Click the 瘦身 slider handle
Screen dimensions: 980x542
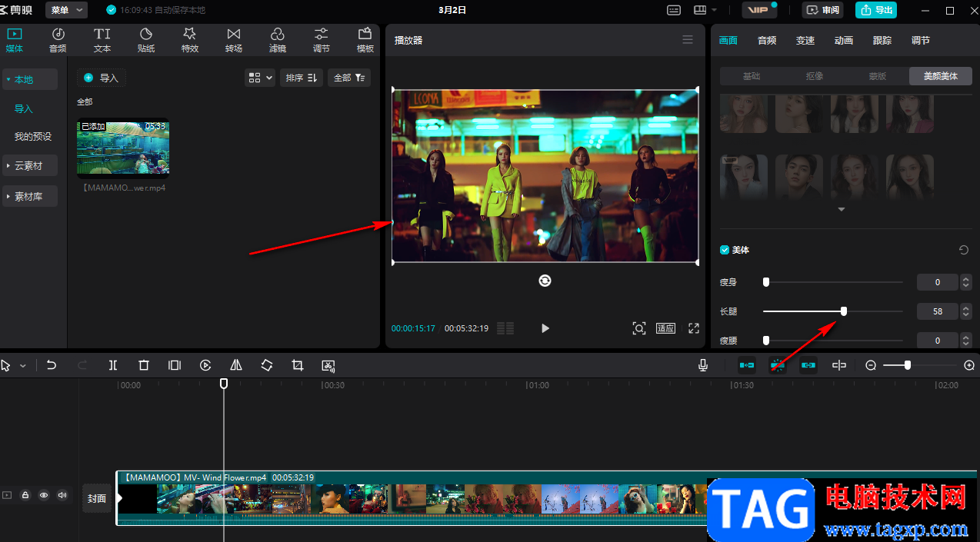tap(765, 282)
